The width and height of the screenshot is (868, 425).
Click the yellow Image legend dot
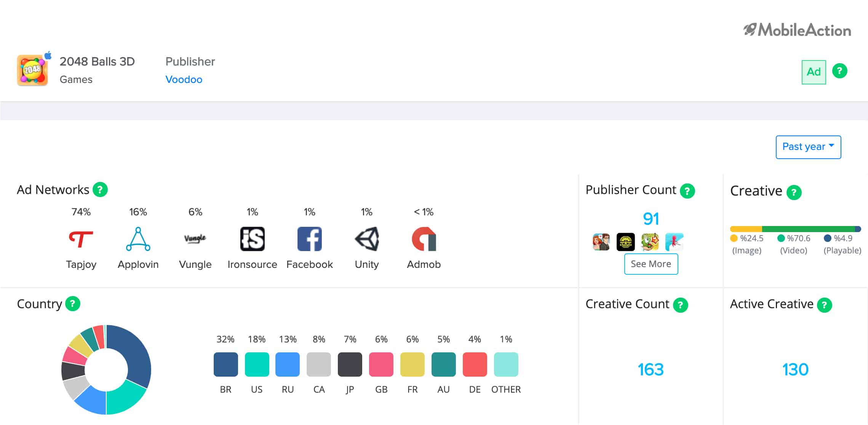click(734, 238)
